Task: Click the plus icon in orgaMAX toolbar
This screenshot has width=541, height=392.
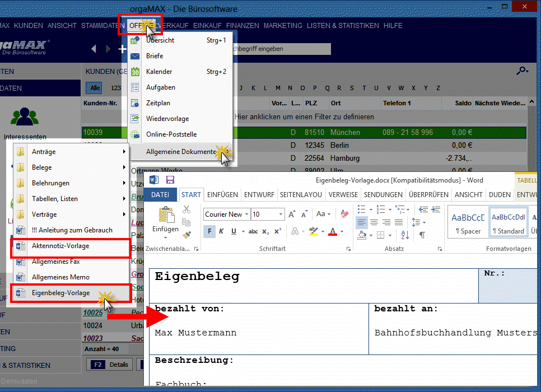Action: tap(122, 49)
